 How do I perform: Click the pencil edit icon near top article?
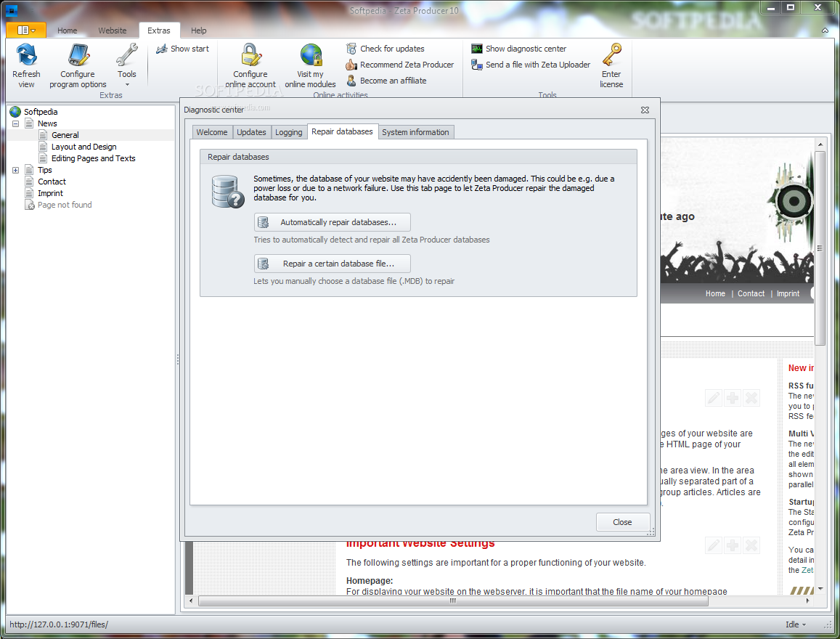point(714,398)
